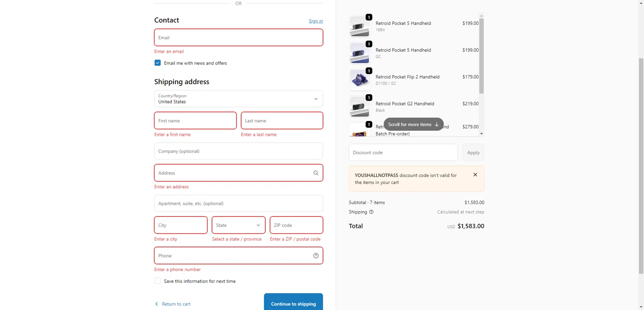This screenshot has width=644, height=310.
Task: Click the Apply discount button
Action: click(473, 152)
